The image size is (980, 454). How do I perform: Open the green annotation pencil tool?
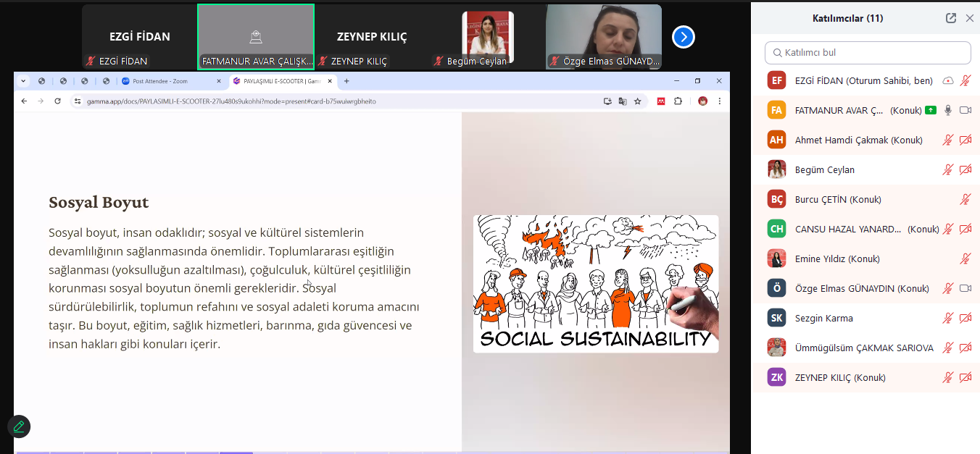click(19, 426)
